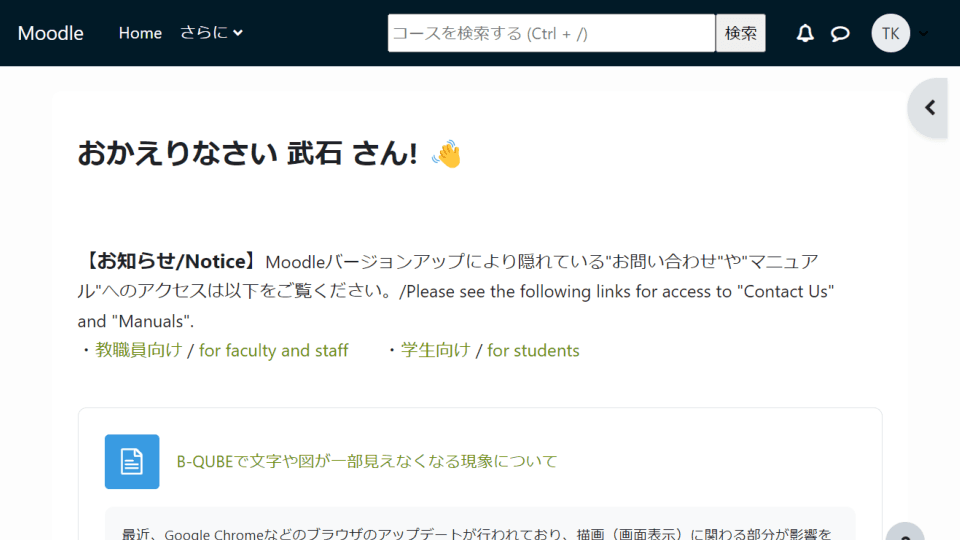Image resolution: width=960 pixels, height=540 pixels.
Task: Open 教職員向け / for faculty and staff link
Action: tap(222, 350)
